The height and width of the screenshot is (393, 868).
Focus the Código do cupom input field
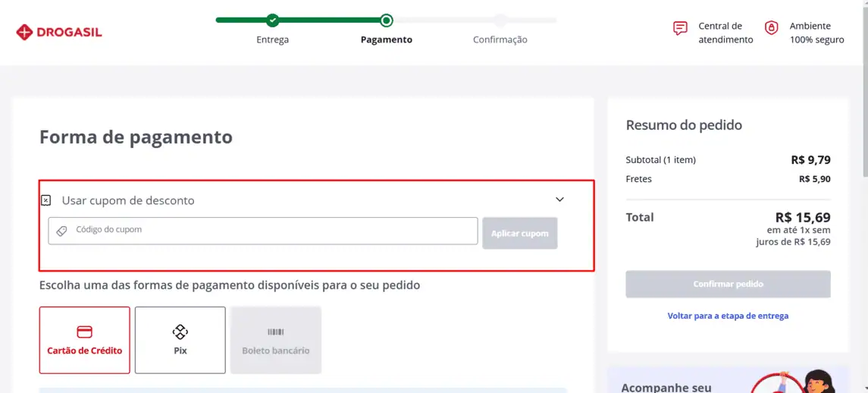click(263, 231)
